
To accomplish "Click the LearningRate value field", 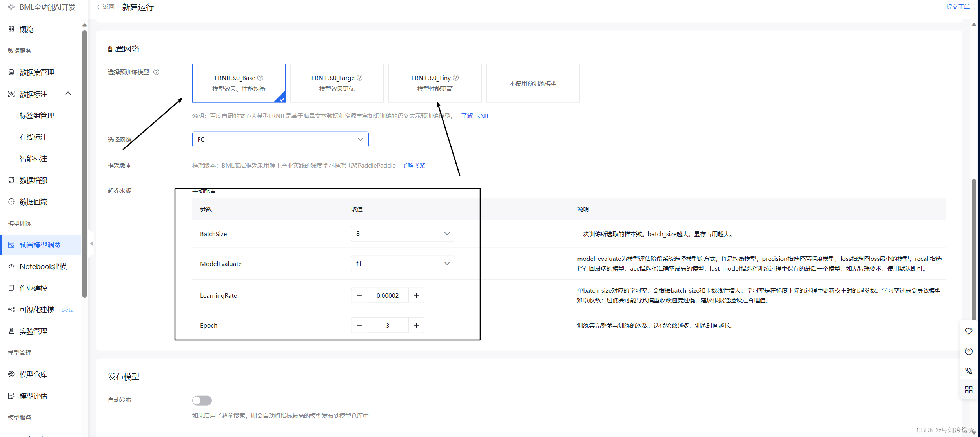I will click(x=388, y=295).
